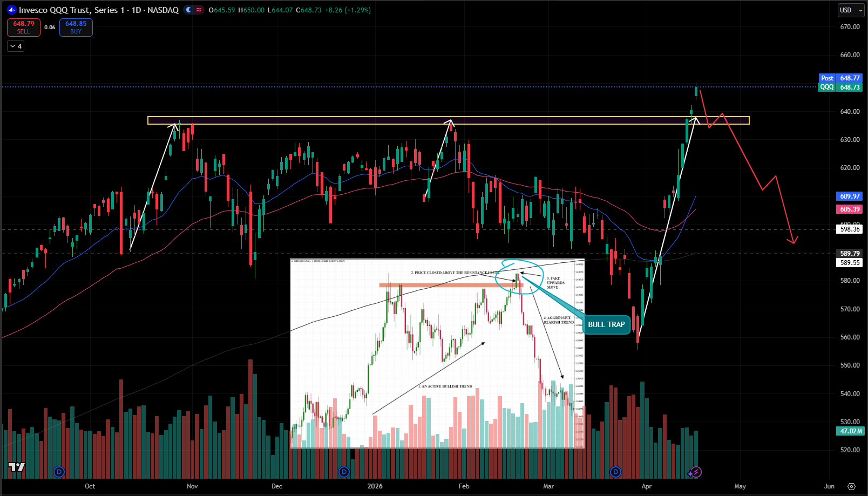Click the low value L644.07
This screenshot has height=496, width=868.
pos(280,10)
